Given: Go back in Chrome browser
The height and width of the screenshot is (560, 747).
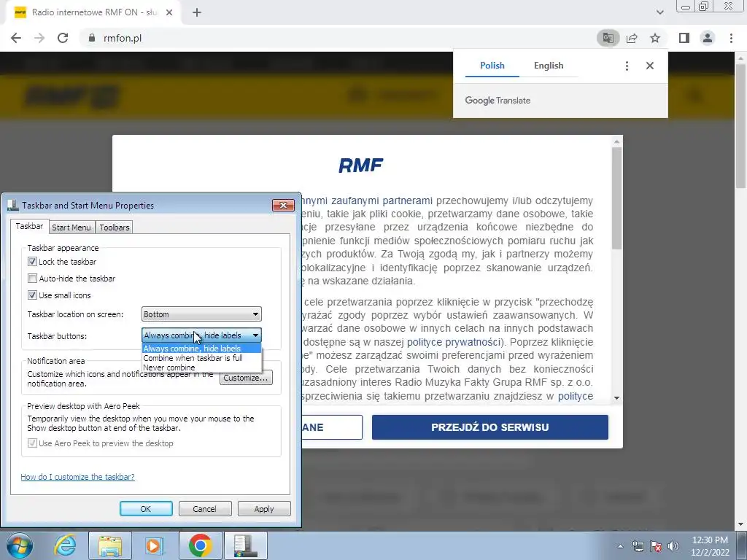Looking at the screenshot, I should [x=16, y=38].
